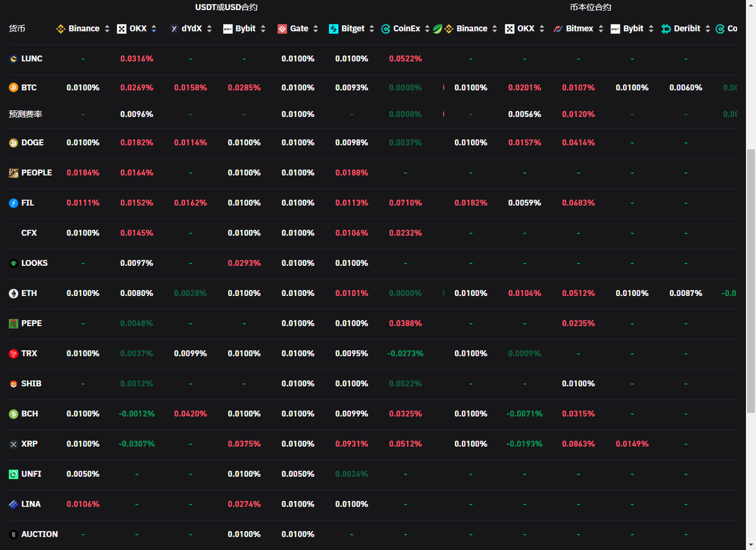
Task: Click the LINA coin icon
Action: pyautogui.click(x=13, y=504)
